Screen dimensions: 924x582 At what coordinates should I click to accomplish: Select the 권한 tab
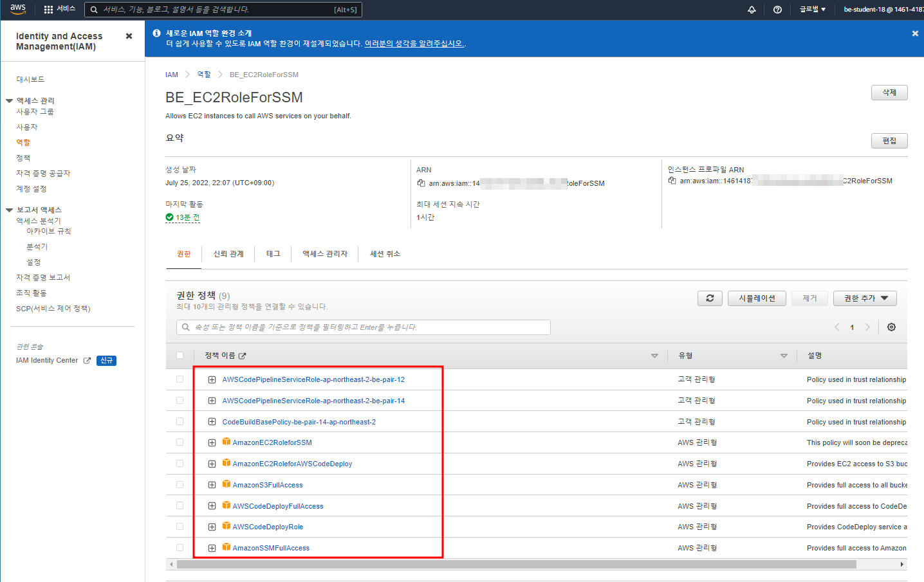(x=184, y=254)
